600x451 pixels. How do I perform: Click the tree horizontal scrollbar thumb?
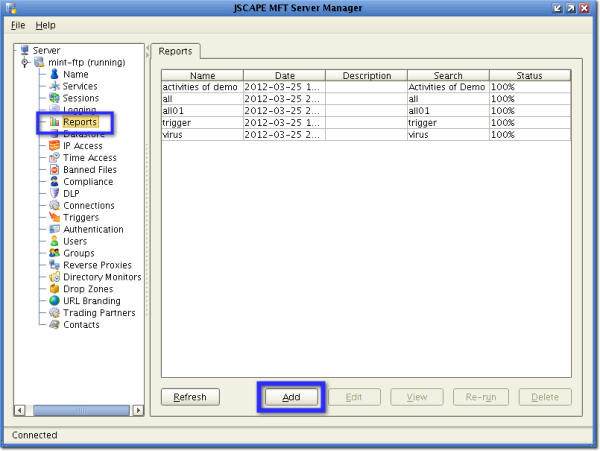(81, 410)
